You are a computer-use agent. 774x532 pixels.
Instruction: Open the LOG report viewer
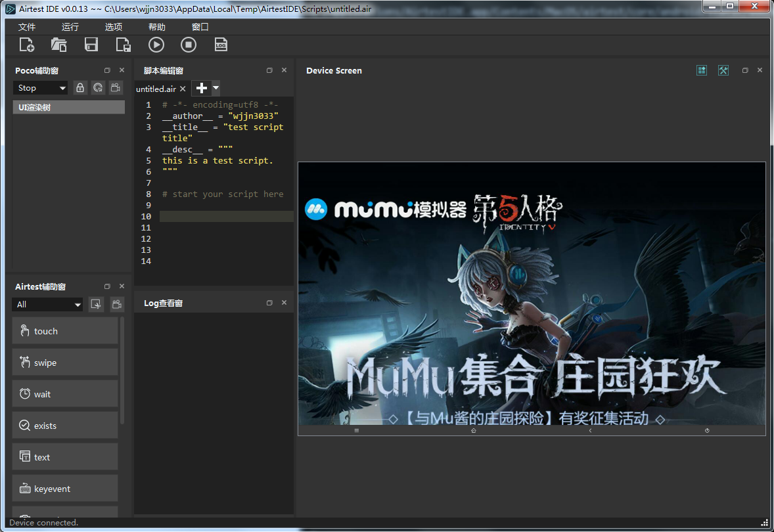(x=221, y=45)
